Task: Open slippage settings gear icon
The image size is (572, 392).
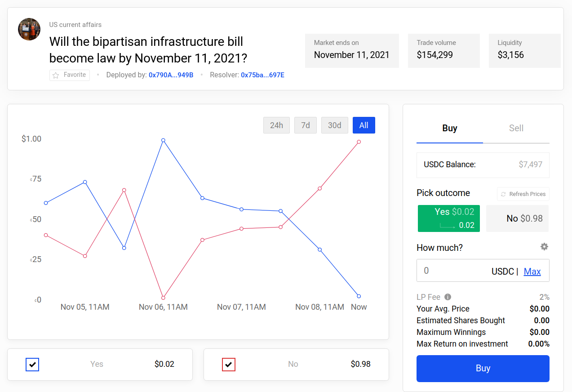Action: pyautogui.click(x=544, y=247)
